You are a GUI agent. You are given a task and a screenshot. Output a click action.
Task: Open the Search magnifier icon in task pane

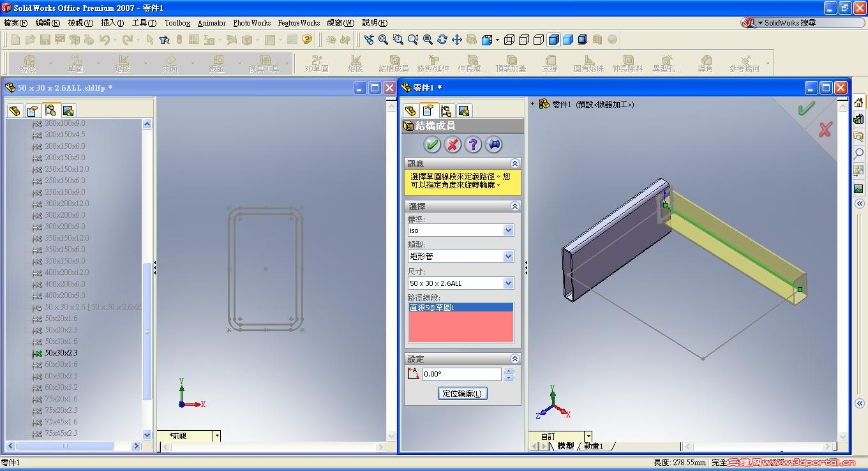tap(859, 153)
